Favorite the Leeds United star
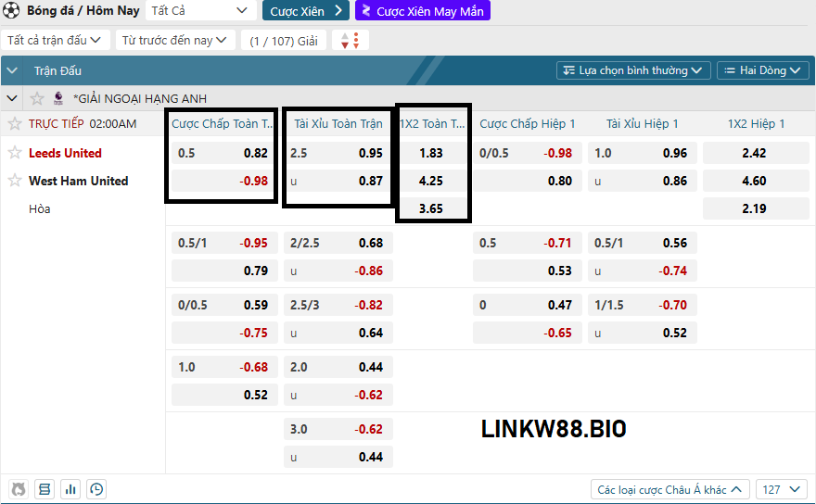Screen dimensions: 816x504 tap(15, 153)
